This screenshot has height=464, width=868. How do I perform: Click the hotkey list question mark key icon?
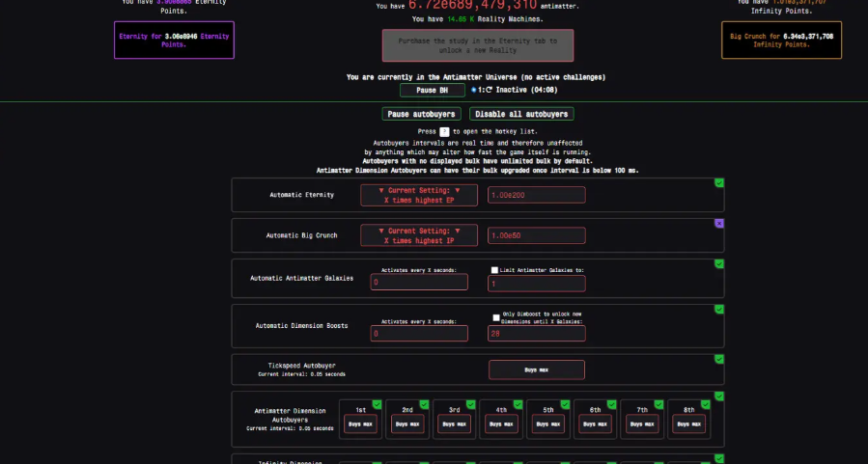tap(444, 131)
